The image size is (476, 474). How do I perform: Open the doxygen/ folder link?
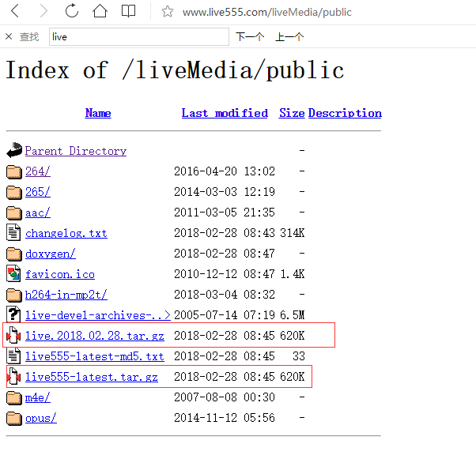click(51, 254)
